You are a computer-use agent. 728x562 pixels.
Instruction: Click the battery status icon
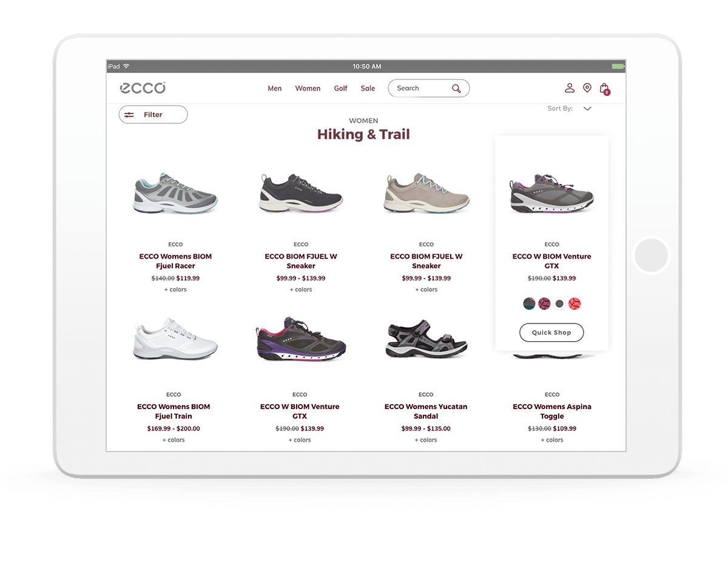pos(618,66)
